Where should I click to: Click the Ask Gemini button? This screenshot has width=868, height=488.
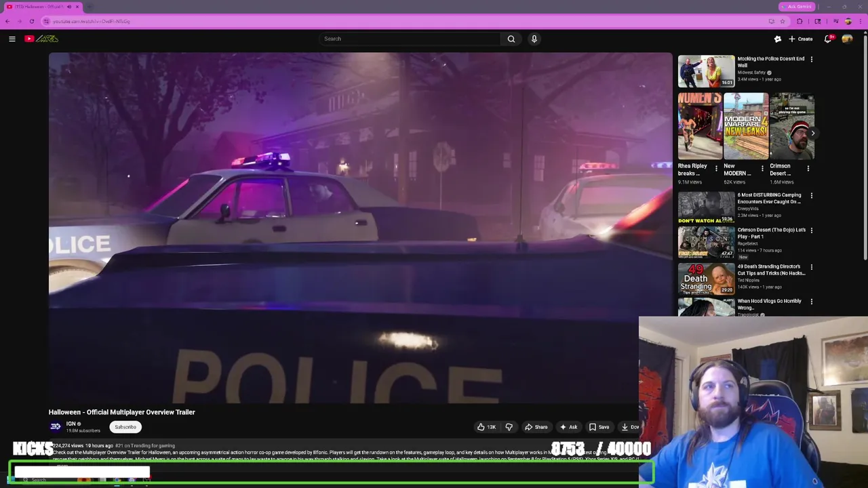[x=796, y=7]
